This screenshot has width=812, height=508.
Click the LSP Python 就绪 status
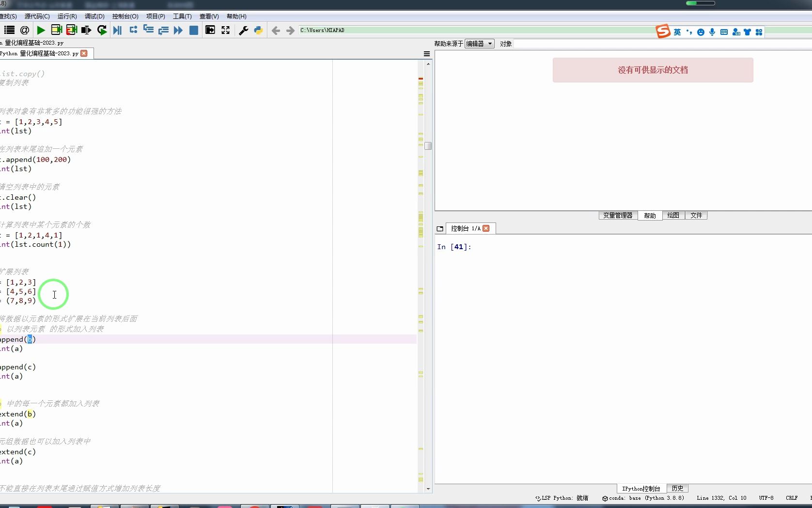tap(562, 498)
